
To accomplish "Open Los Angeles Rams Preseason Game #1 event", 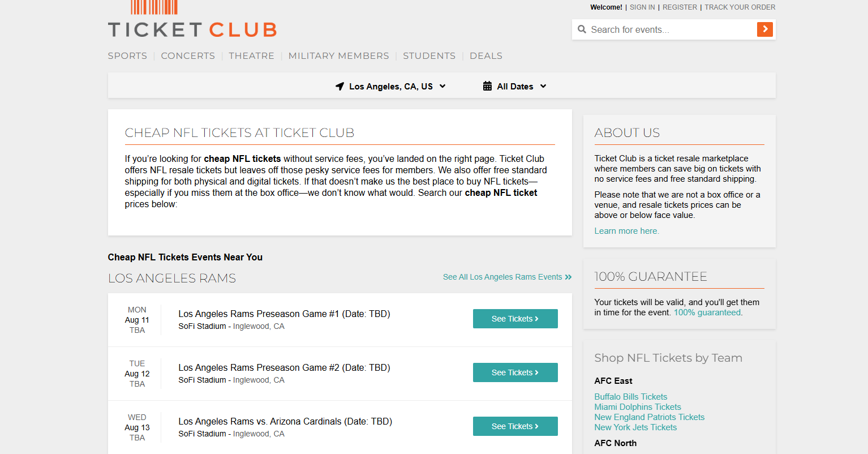I will coord(284,314).
